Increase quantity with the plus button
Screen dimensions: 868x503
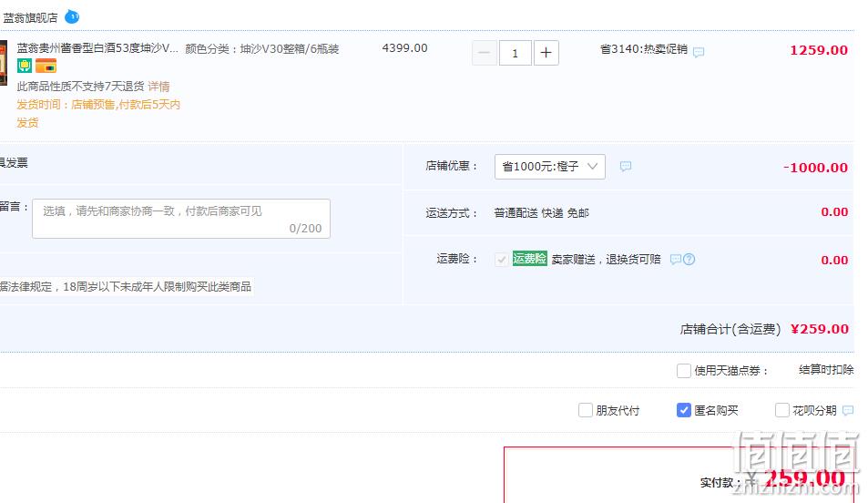(x=546, y=53)
